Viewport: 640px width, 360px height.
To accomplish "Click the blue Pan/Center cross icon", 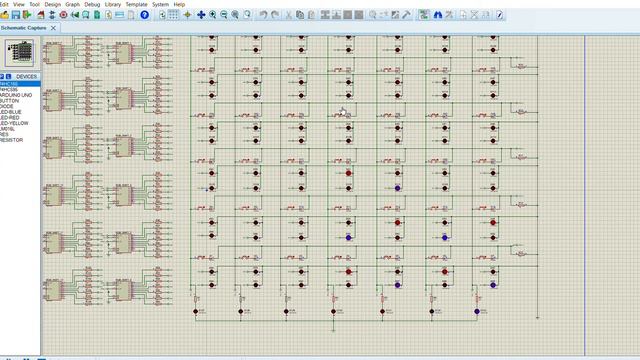I will pos(201,15).
